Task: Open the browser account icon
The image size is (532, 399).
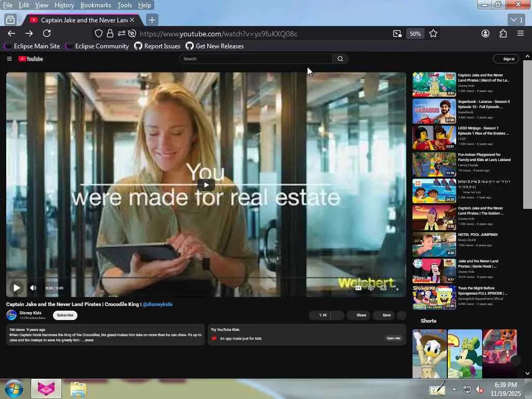Action: [486, 34]
